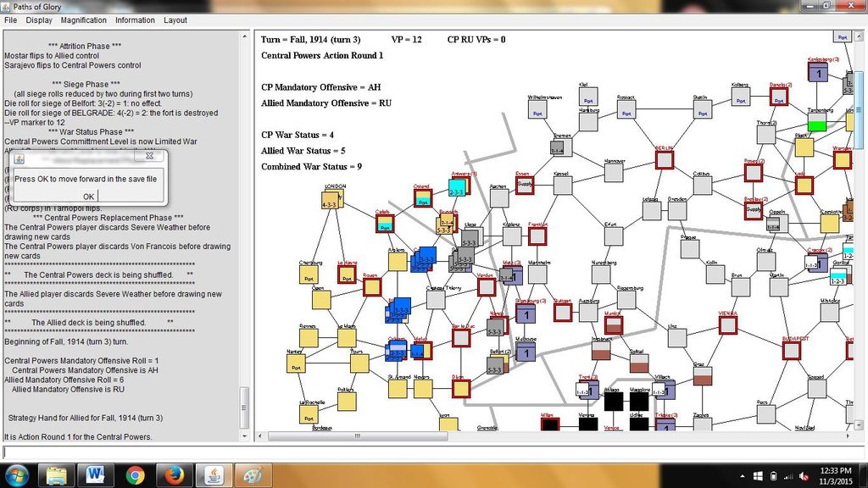Click the Kolberg port space
The height and width of the screenshot is (488, 868).
point(741,97)
